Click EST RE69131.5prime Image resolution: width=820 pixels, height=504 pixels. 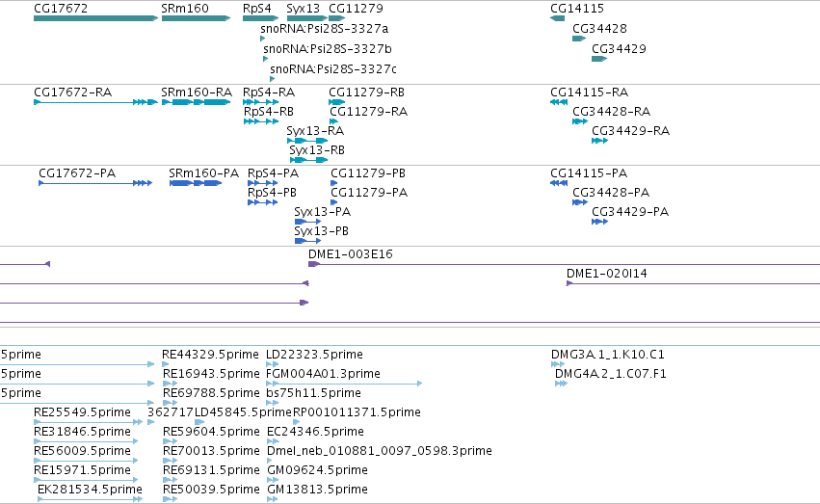click(x=211, y=471)
